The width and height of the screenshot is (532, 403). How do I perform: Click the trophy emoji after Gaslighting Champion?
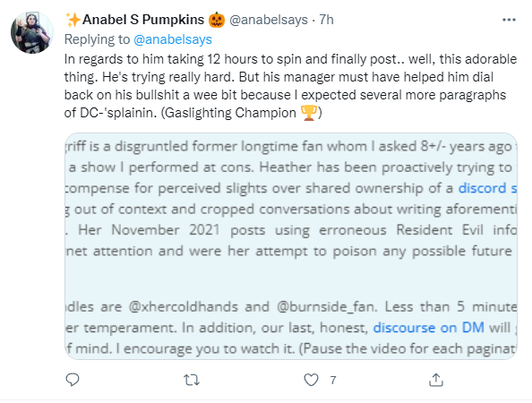click(x=309, y=113)
